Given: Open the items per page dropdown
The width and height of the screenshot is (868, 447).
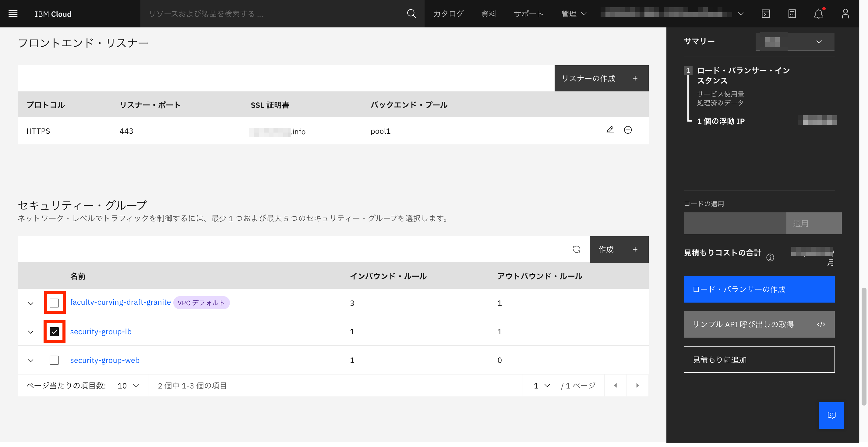Looking at the screenshot, I should pos(128,386).
